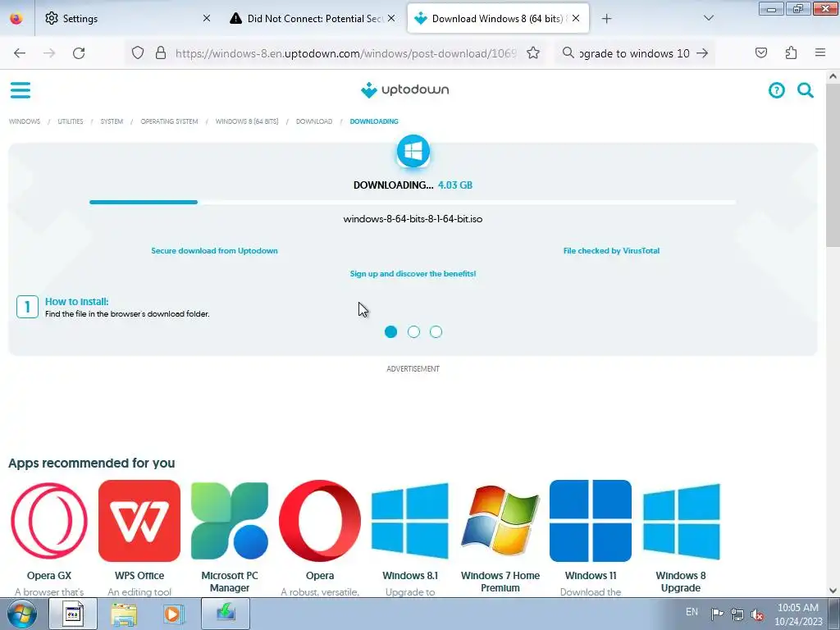Click the windows-8-64-bits-8-1-64-bit.iso filename

point(413,219)
